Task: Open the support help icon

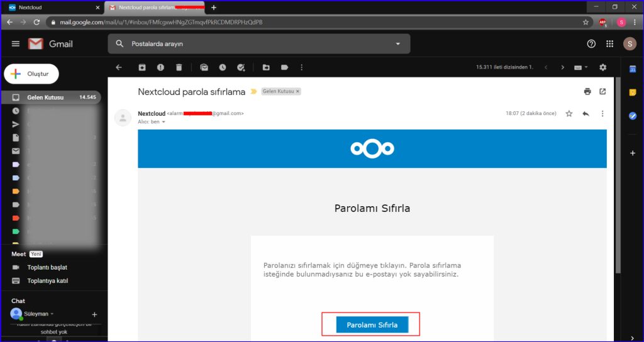Action: 591,44
